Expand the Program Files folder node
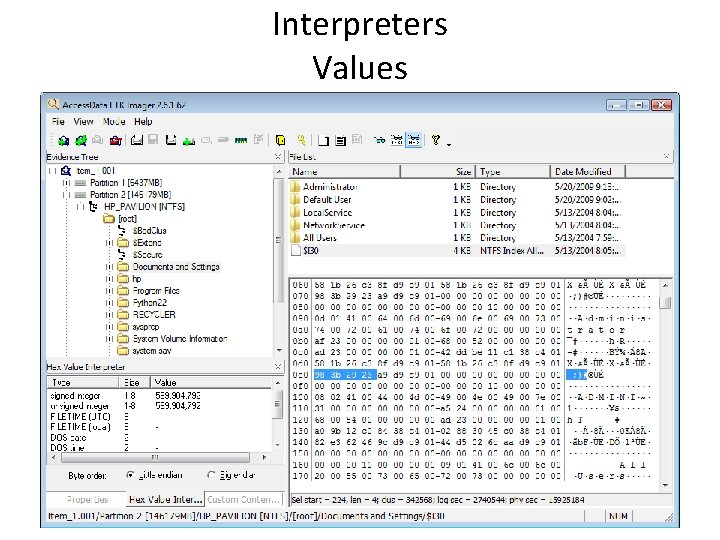 pyautogui.click(x=109, y=291)
